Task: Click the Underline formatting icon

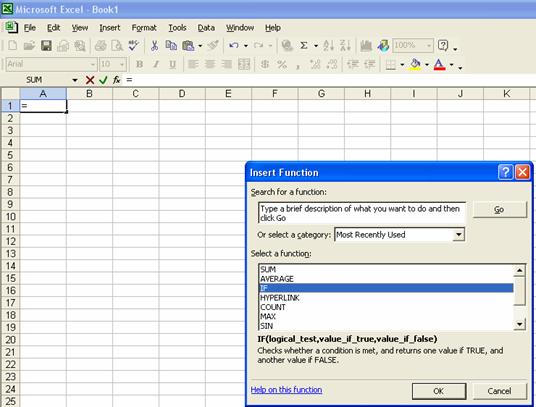Action: tap(173, 64)
